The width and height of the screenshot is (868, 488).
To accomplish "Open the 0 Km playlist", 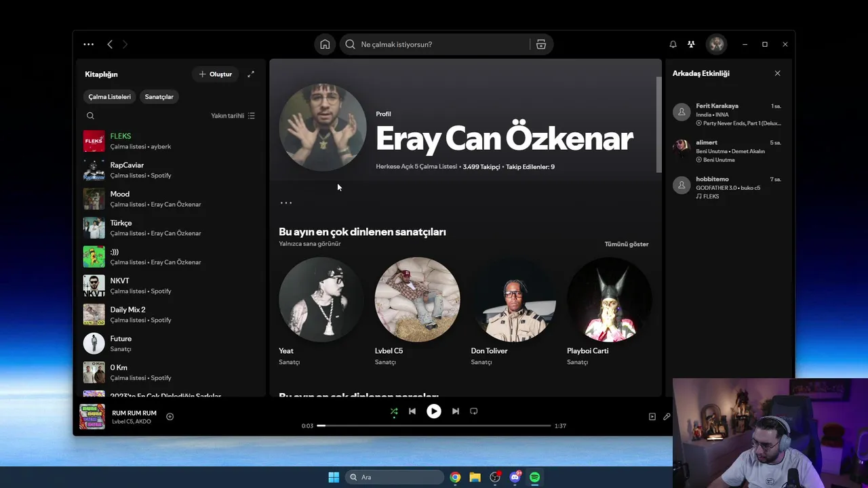I will point(170,373).
